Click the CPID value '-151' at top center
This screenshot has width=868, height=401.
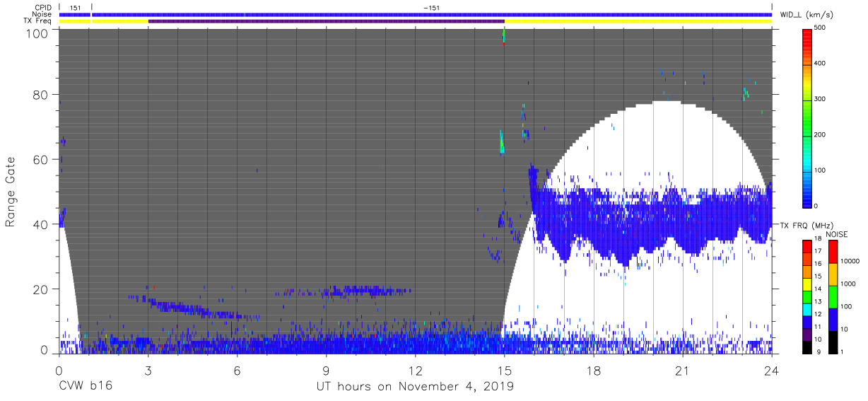click(x=431, y=8)
